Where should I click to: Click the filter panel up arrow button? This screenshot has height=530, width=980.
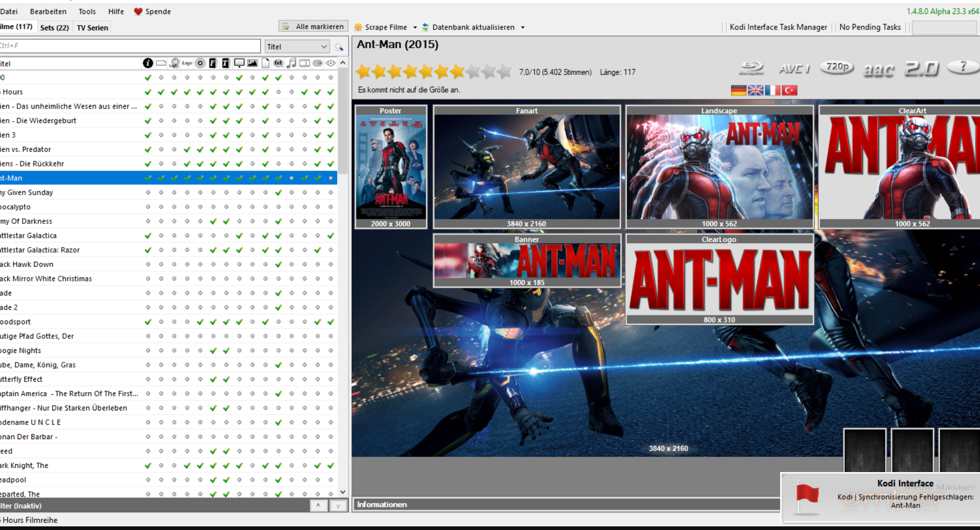(318, 505)
